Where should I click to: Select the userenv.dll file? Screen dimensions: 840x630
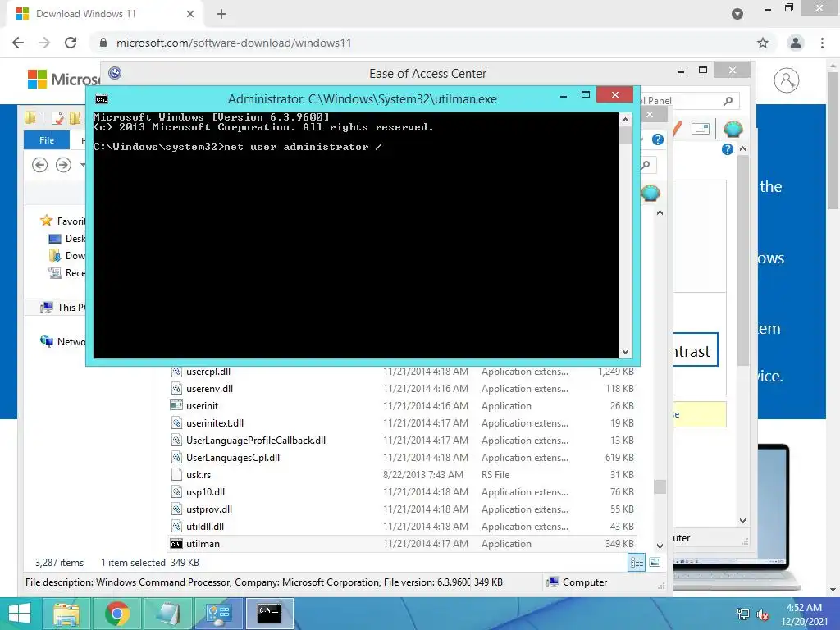402,389
